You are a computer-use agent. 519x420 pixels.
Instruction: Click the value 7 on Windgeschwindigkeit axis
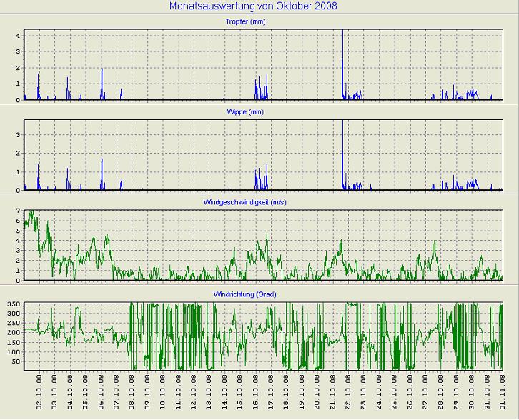(18, 211)
